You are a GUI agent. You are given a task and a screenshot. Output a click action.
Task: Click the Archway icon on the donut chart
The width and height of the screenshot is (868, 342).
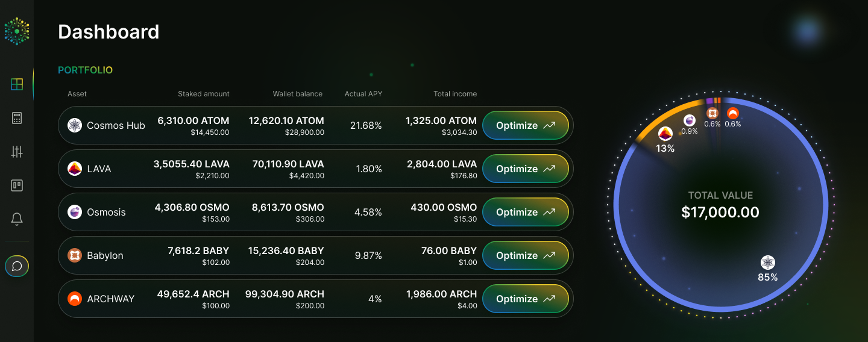733,113
